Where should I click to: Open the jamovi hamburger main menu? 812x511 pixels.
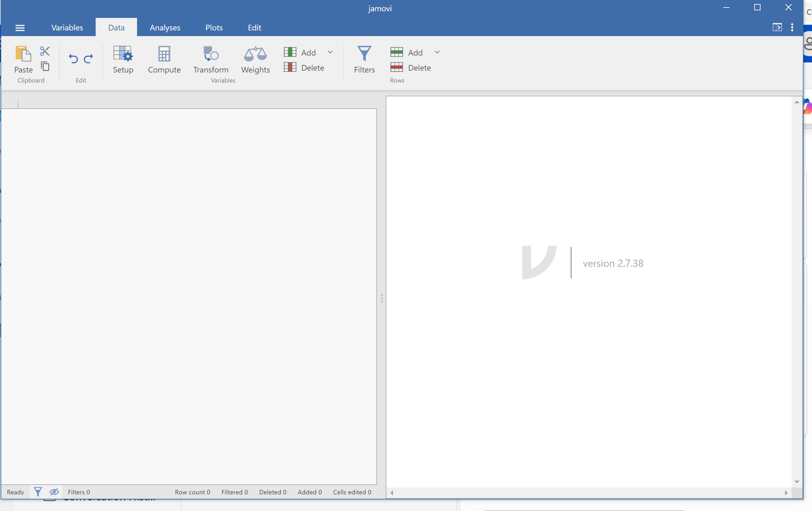click(20, 28)
